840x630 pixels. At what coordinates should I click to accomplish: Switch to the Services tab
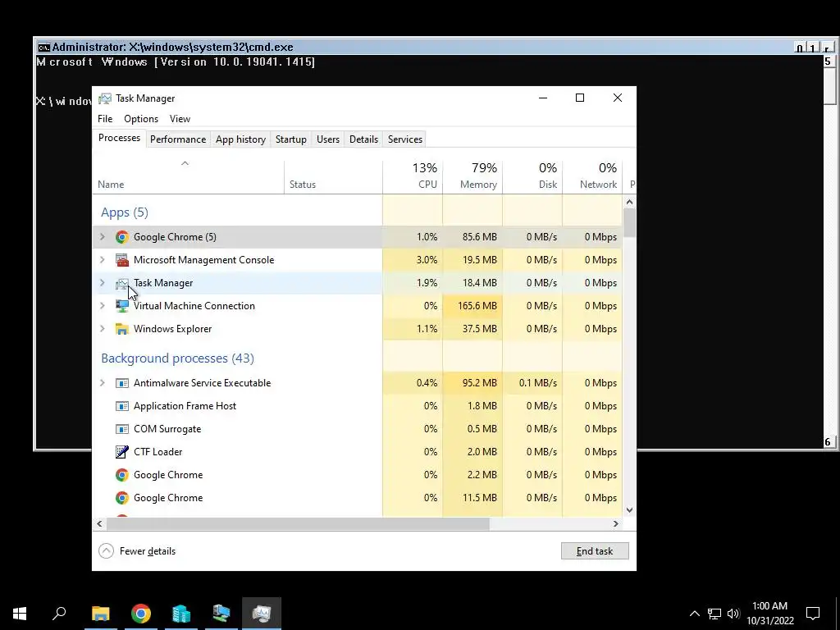[x=405, y=139]
